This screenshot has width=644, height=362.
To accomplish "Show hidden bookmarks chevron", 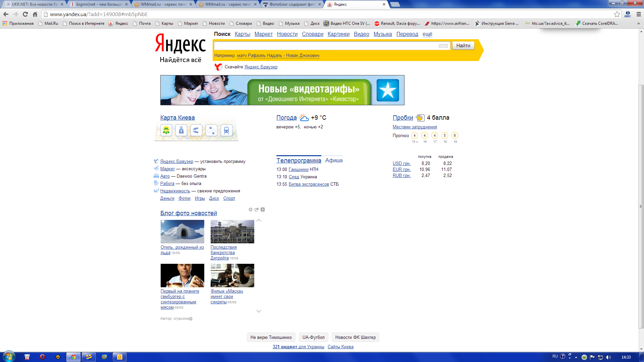I will coord(638,23).
